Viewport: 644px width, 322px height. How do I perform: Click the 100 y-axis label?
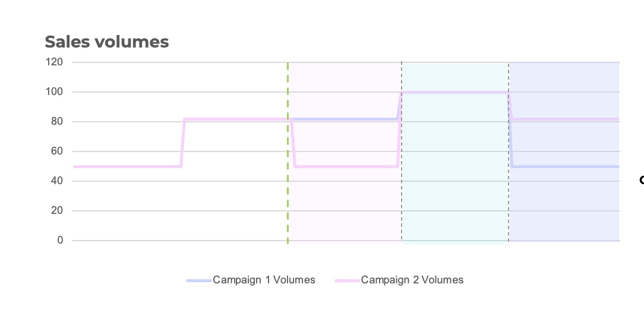click(54, 91)
